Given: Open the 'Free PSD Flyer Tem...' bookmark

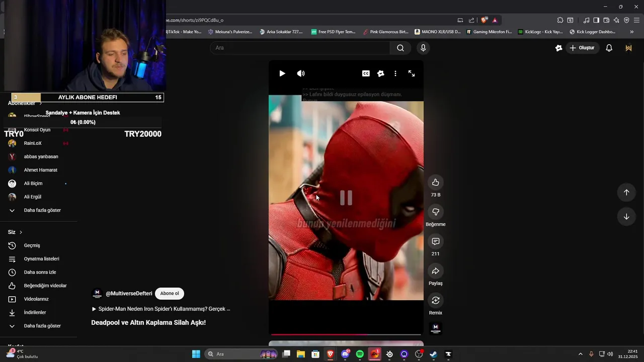Looking at the screenshot, I should [x=333, y=32].
